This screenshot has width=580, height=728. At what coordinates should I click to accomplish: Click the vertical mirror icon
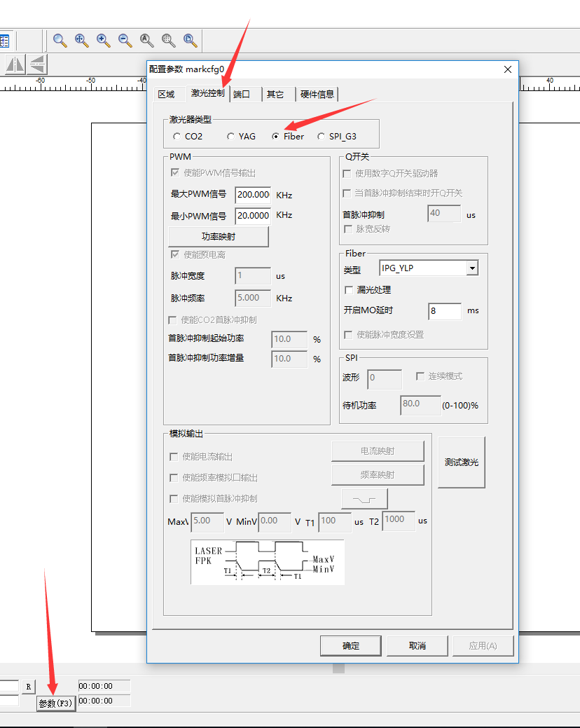pos(36,64)
